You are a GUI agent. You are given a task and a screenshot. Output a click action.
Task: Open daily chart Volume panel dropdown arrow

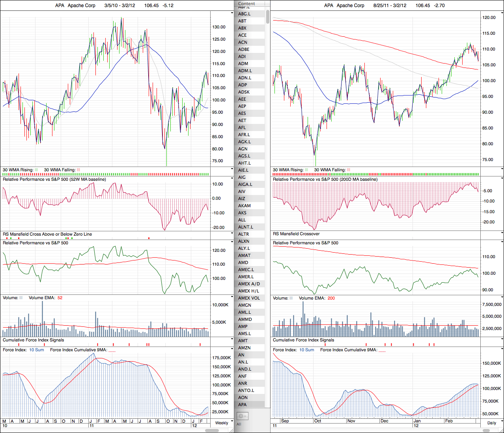pos(502,297)
